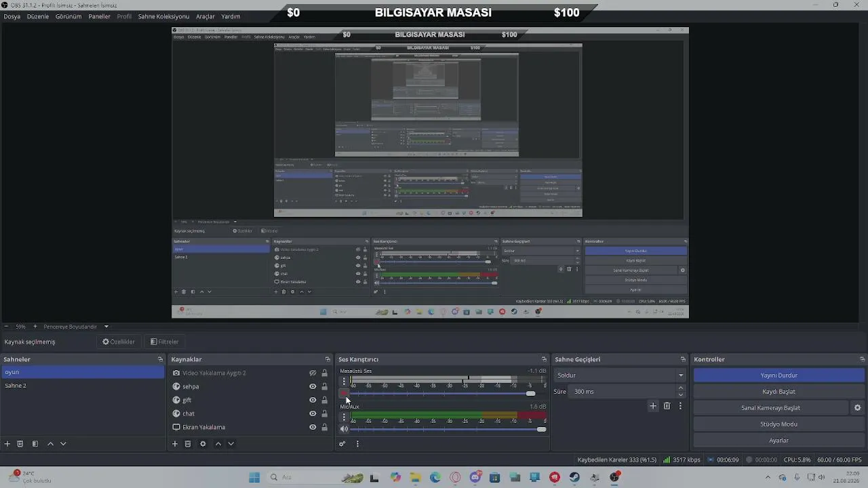Decrease the transition Süre value

(681, 394)
